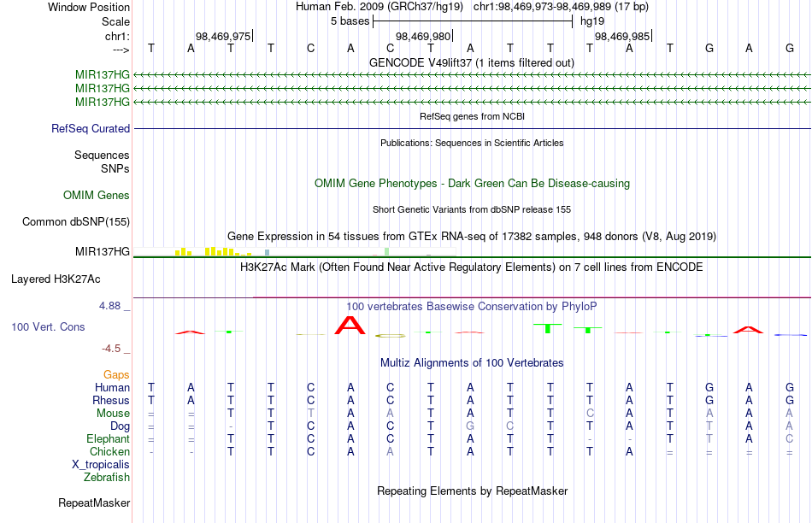Select the Rhesus alignment row label
Image resolution: width=812 pixels, height=523 pixels.
111,400
